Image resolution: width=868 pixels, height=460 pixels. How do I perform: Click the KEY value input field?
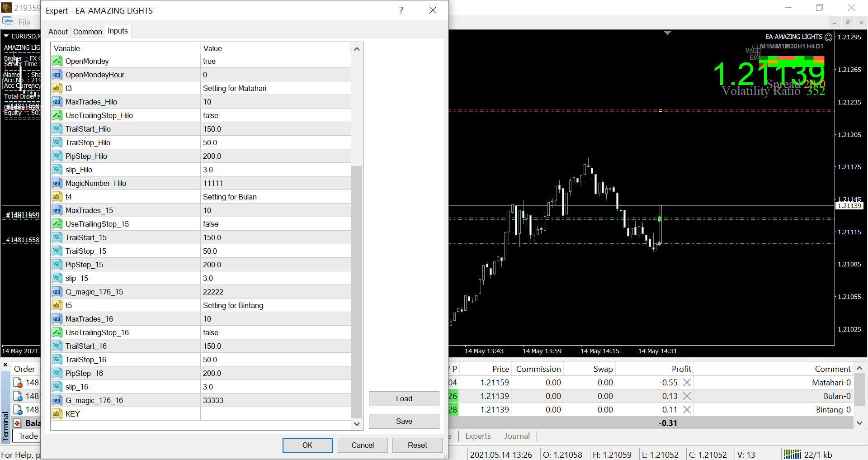tap(275, 414)
